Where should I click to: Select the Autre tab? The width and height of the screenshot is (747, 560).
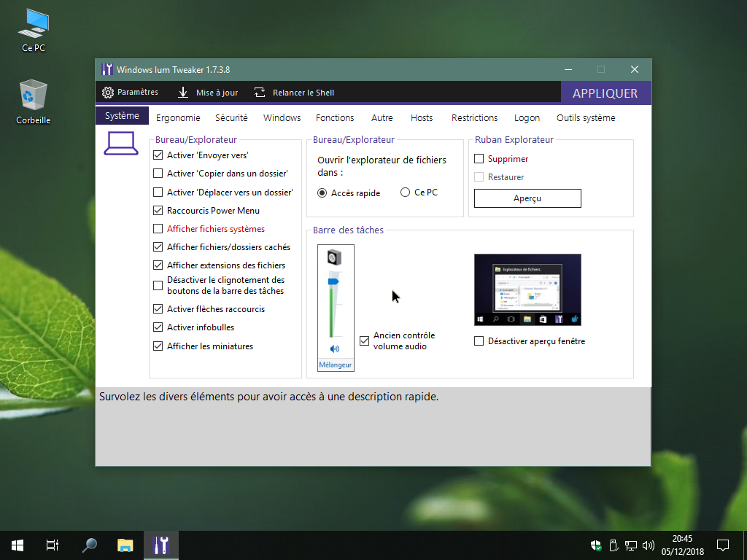pyautogui.click(x=382, y=117)
